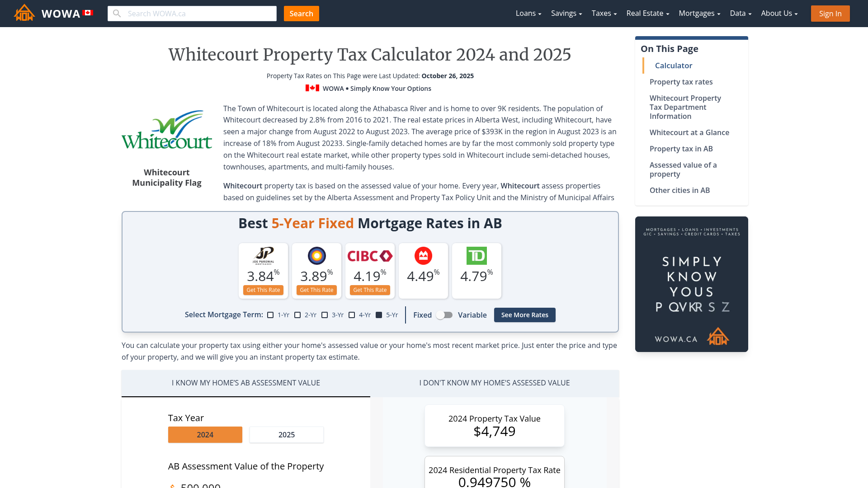The width and height of the screenshot is (868, 488).
Task: Switch to I DON'T KNOW MY HOME'S tab
Action: (x=495, y=383)
